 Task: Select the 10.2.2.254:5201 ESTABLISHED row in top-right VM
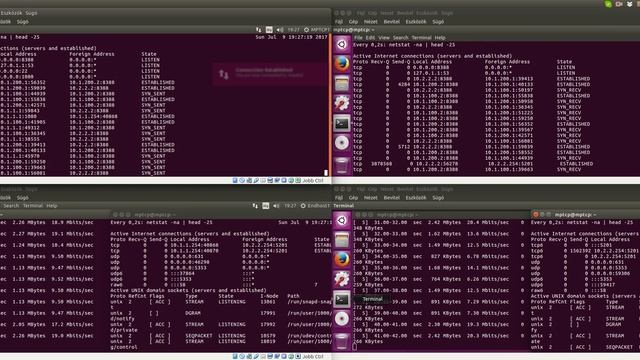point(473,164)
